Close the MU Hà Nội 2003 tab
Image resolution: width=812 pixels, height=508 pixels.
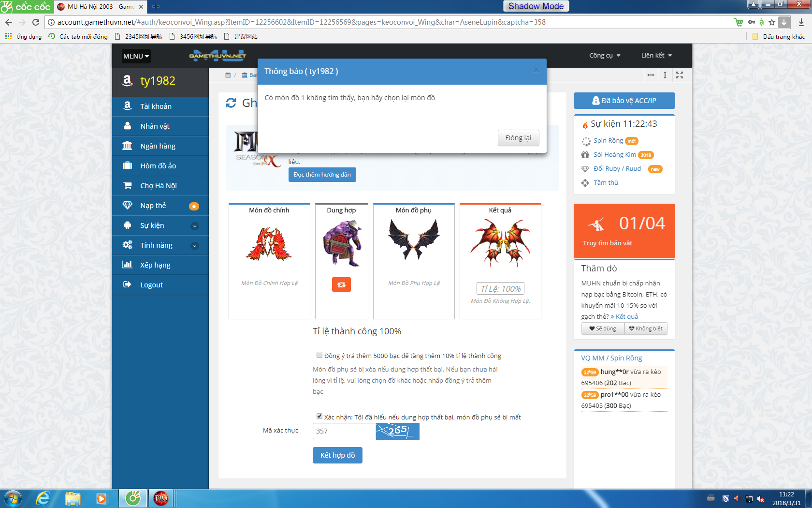click(141, 7)
